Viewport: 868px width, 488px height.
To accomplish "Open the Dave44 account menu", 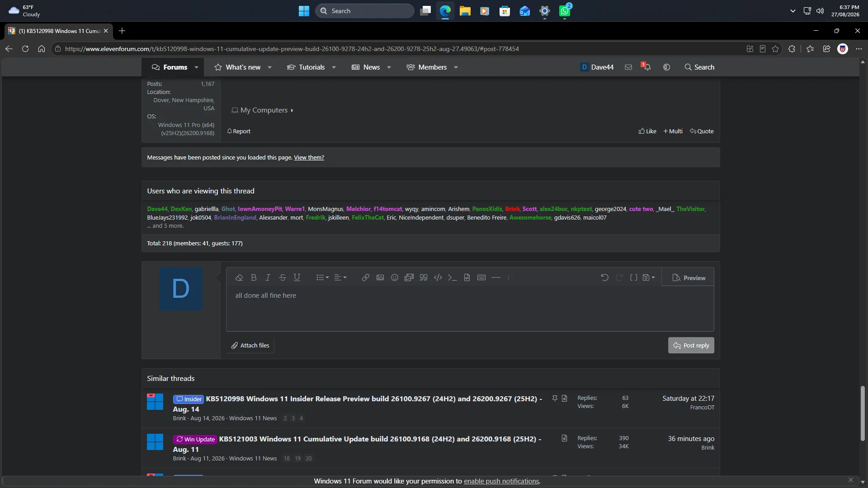I will [597, 67].
